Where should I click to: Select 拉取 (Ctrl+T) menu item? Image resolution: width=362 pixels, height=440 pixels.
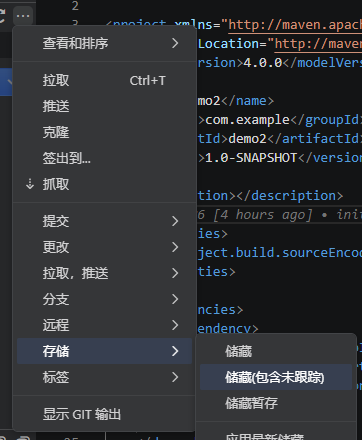click(x=104, y=80)
